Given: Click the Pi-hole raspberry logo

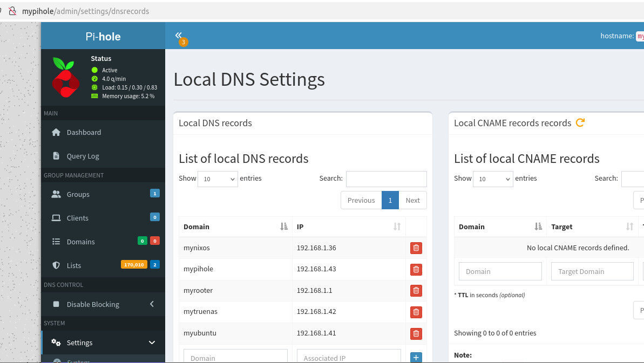Looking at the screenshot, I should pos(66,77).
